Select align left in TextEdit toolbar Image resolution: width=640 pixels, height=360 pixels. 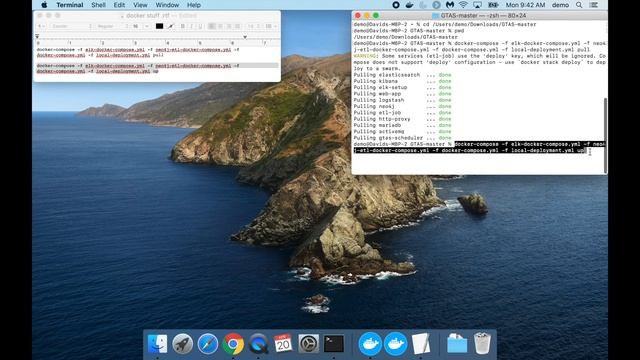click(x=211, y=26)
